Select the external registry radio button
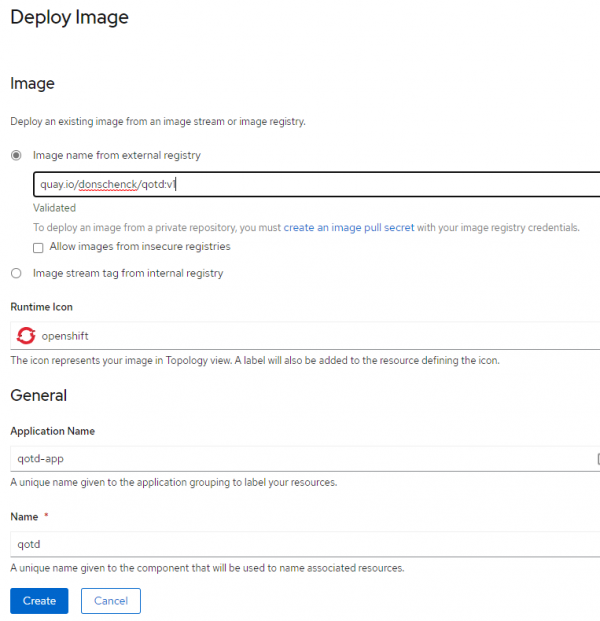This screenshot has height=621, width=600. pos(16,155)
